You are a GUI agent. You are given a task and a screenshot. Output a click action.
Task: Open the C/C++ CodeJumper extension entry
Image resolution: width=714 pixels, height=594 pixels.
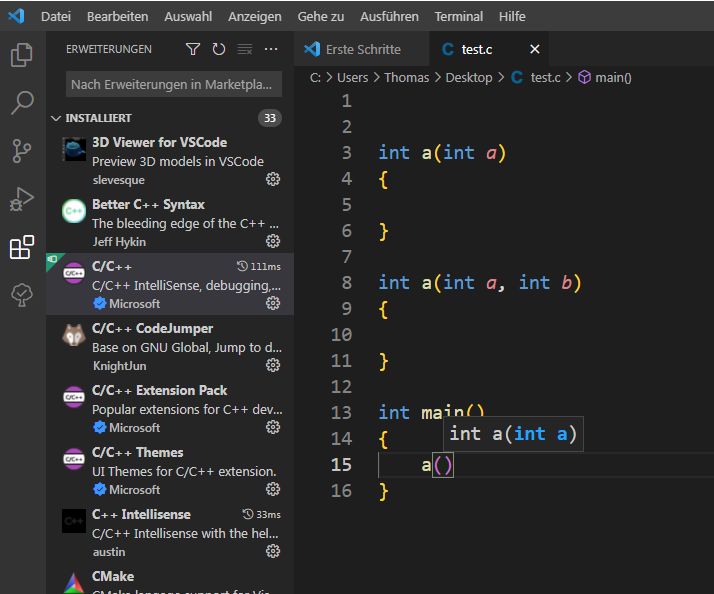(x=169, y=346)
